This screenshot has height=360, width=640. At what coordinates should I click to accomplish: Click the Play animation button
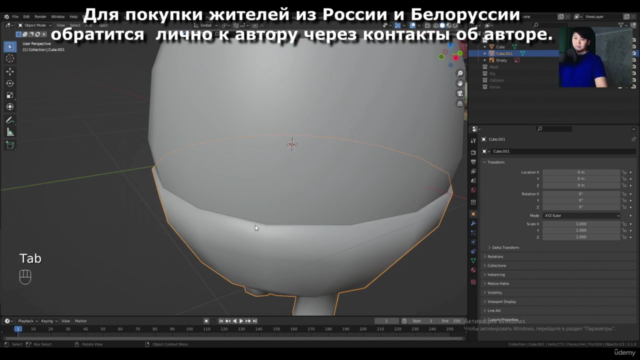241,321
